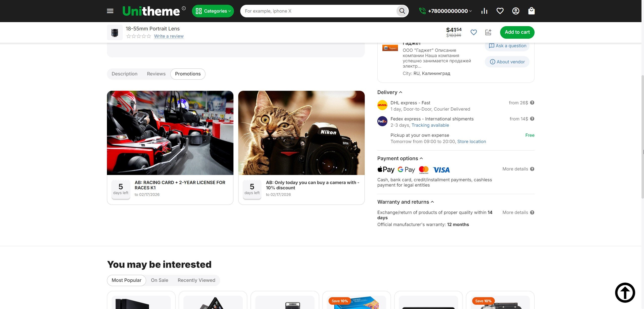Open wishlist heart icon in header
This screenshot has width=644, height=309.
tap(500, 11)
